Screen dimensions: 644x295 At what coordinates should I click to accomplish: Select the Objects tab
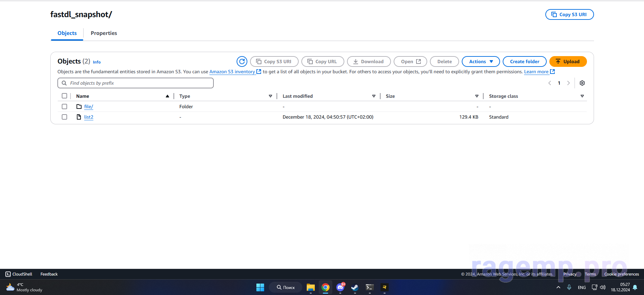click(67, 33)
